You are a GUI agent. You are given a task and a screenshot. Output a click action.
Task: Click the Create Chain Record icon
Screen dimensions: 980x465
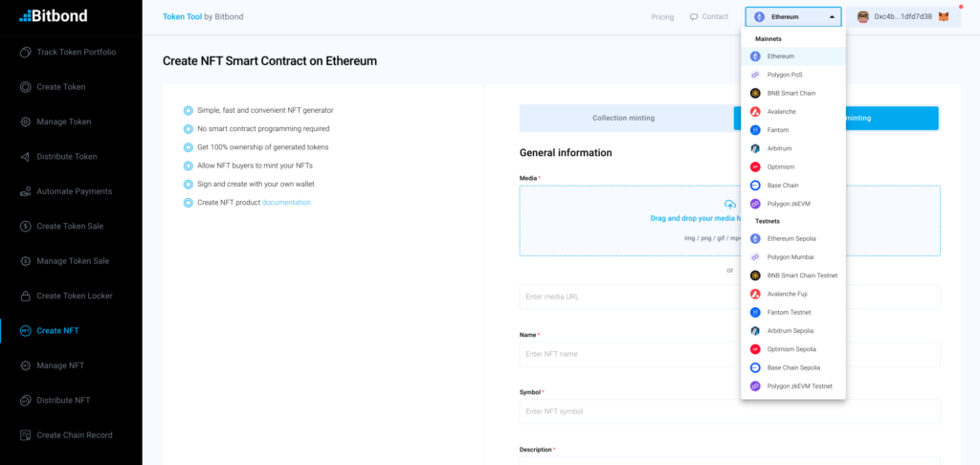[25, 435]
